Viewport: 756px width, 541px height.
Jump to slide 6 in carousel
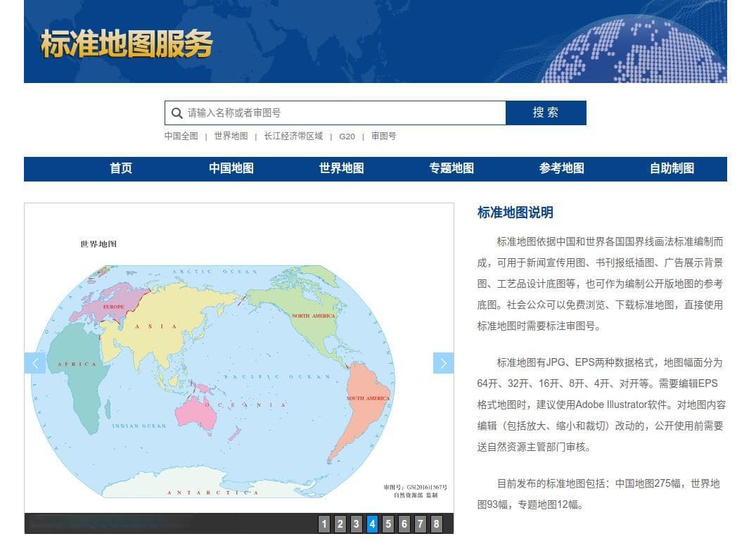pos(404,524)
